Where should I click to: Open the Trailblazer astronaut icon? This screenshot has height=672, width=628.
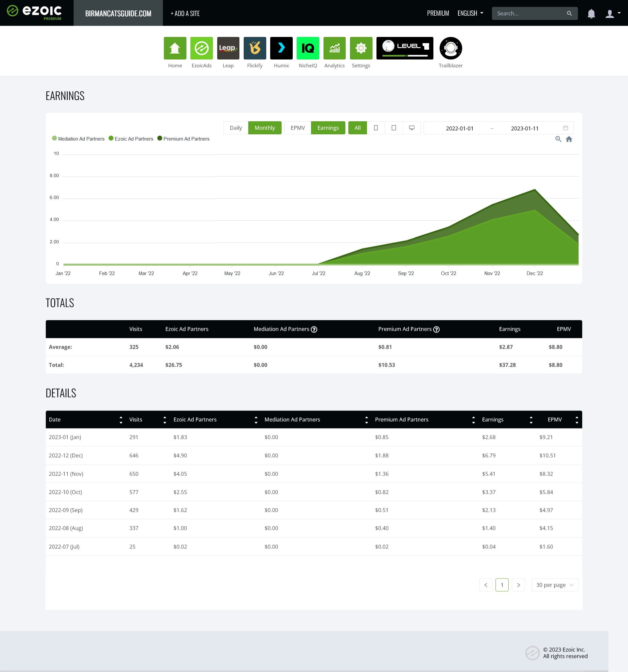tap(451, 48)
